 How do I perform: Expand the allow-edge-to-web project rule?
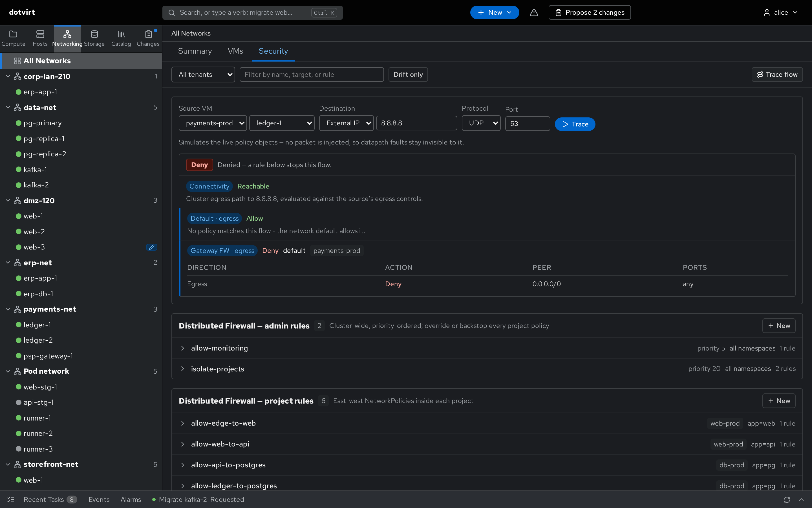(x=182, y=423)
